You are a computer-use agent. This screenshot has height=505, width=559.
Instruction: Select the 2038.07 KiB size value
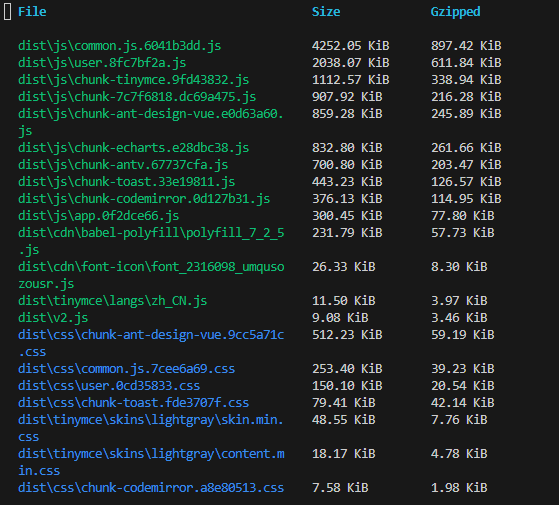pyautogui.click(x=350, y=63)
